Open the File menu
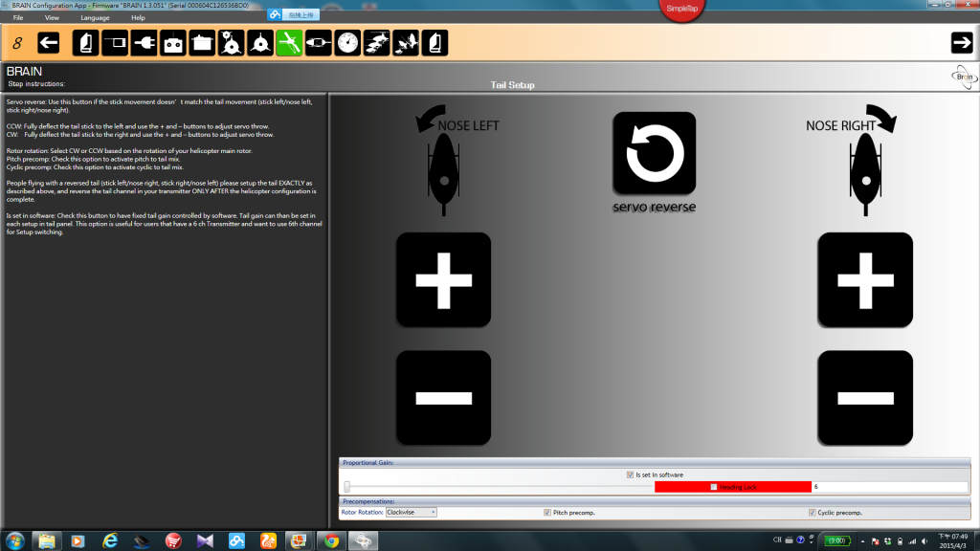Image resolution: width=980 pixels, height=551 pixels. coord(18,17)
